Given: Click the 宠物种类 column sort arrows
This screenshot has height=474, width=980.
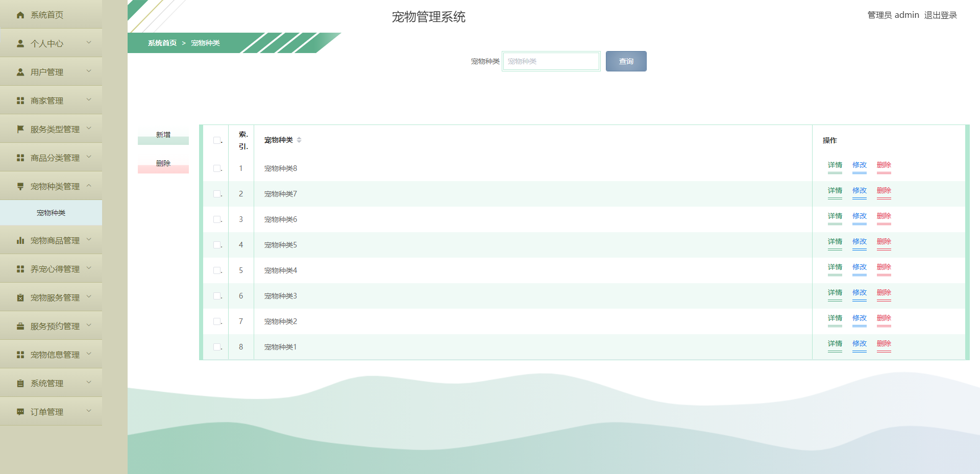Looking at the screenshot, I should 300,139.
